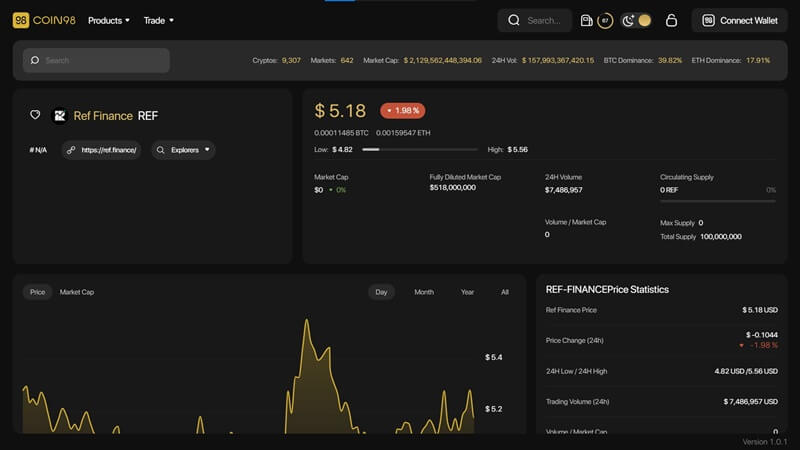Click the coin search input field
The width and height of the screenshot is (800, 450).
(x=96, y=60)
